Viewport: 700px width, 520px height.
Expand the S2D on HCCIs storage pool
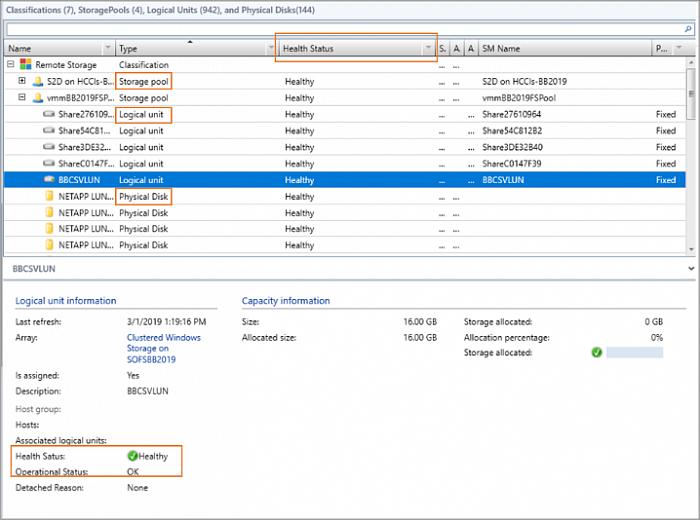(22, 81)
